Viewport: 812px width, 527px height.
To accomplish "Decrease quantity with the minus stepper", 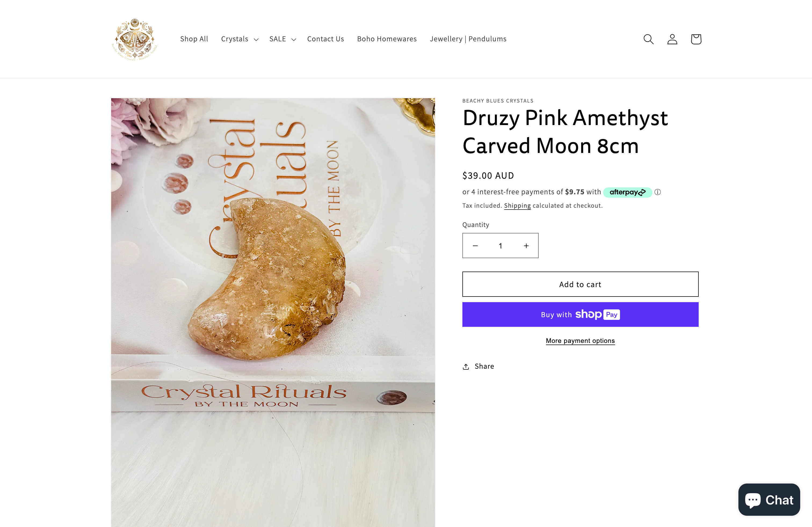I will click(x=475, y=246).
